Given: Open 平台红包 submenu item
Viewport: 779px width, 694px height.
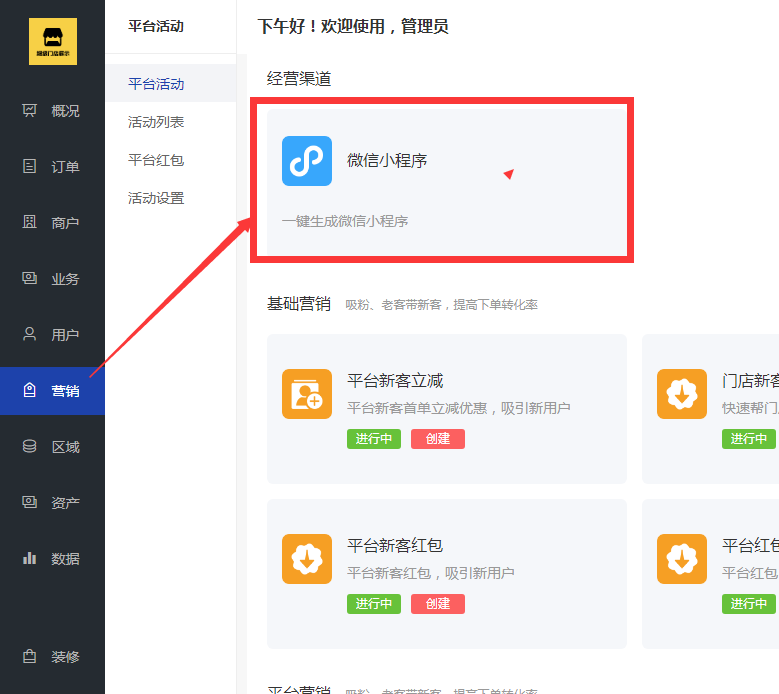Looking at the screenshot, I should (x=156, y=160).
